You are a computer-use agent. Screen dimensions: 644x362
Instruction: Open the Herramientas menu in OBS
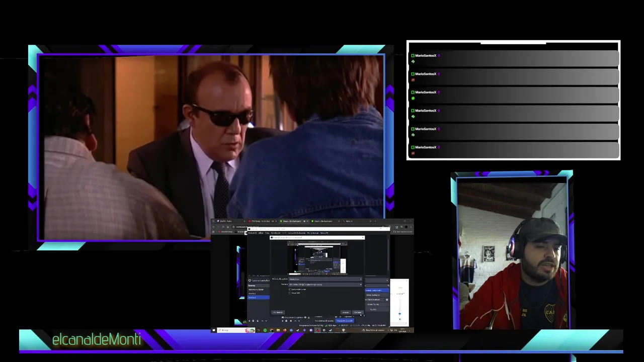pos(313,233)
